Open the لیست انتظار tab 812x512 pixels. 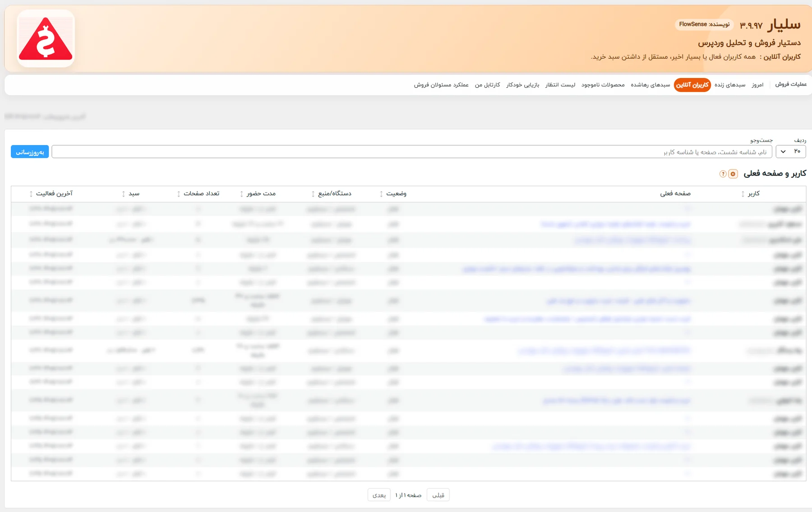[560, 85]
